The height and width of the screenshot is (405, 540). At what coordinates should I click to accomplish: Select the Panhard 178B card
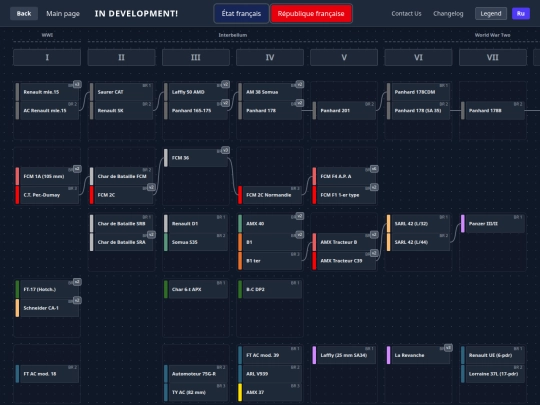492,111
